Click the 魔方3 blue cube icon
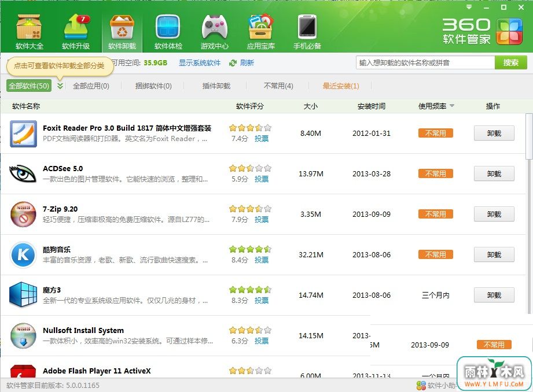 click(x=23, y=294)
